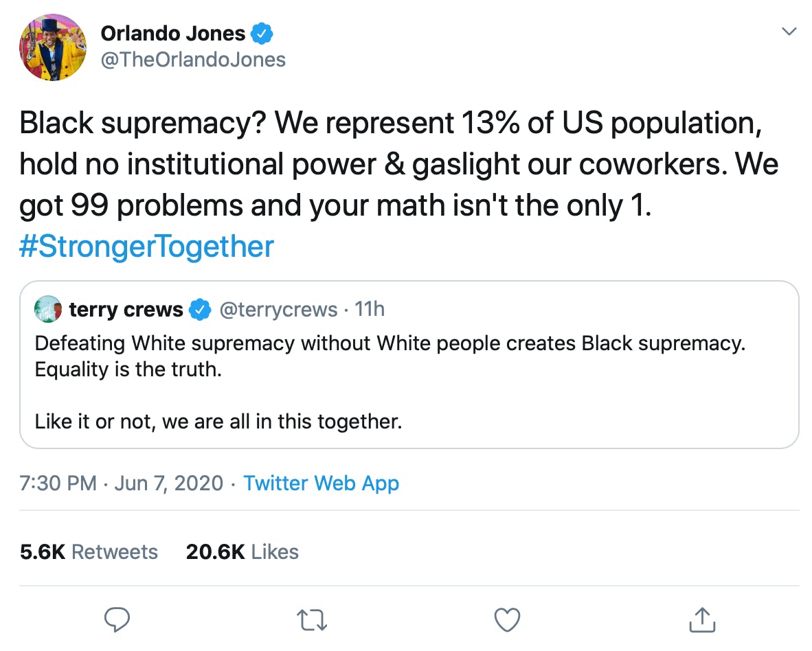
Task: Click the reply speech bubble icon
Action: (117, 619)
